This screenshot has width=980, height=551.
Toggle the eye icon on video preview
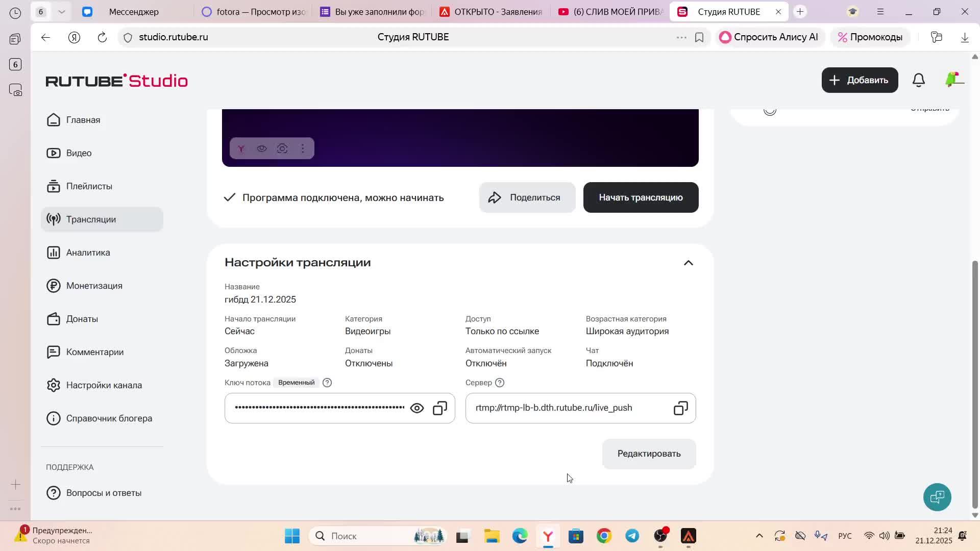(262, 148)
